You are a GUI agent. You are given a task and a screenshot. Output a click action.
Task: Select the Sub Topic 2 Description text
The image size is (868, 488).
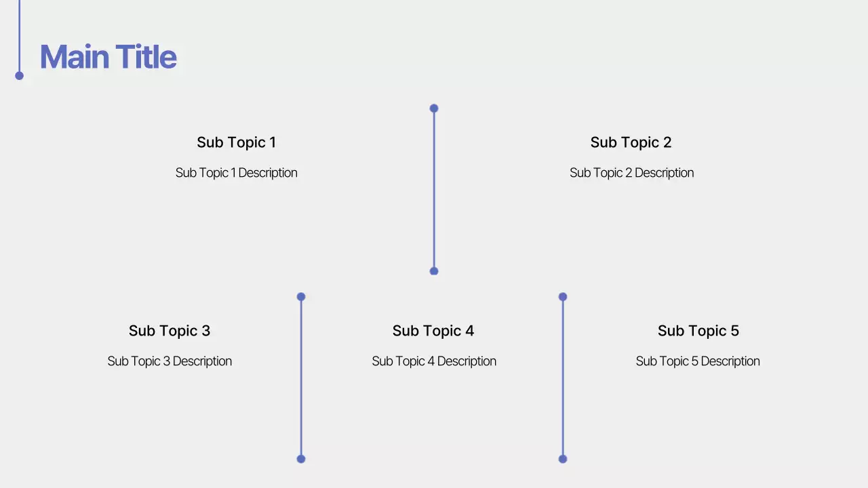tap(631, 173)
